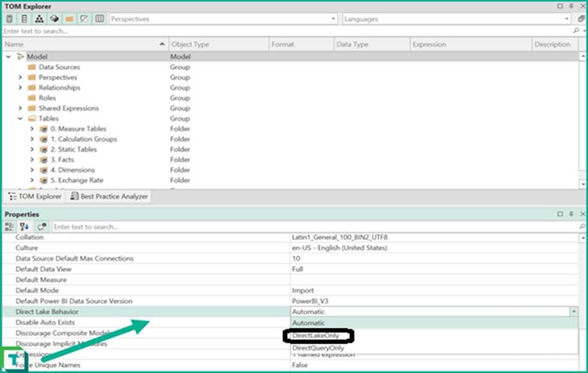The height and width of the screenshot is (373, 588).
Task: Focus the Properties search field
Action: [x=314, y=227]
